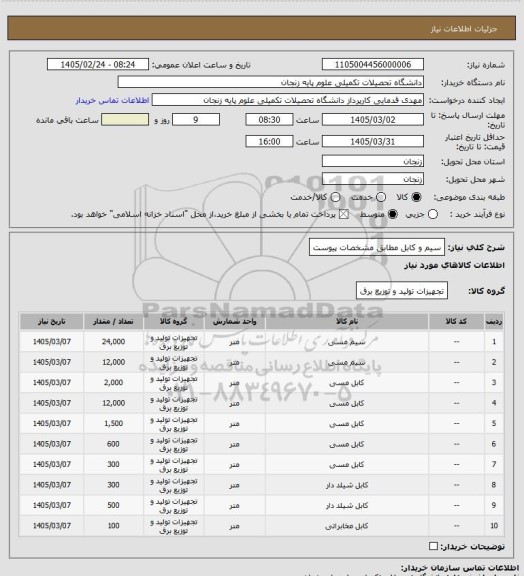Click the جزئیات اطلاعات نیاز page header
This screenshot has width=524, height=576.
click(464, 29)
